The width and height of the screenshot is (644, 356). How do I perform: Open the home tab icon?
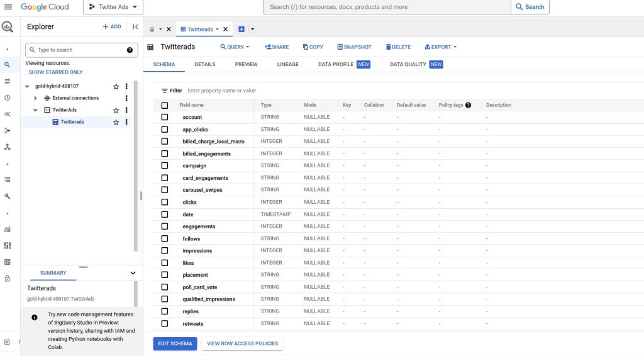point(152,29)
